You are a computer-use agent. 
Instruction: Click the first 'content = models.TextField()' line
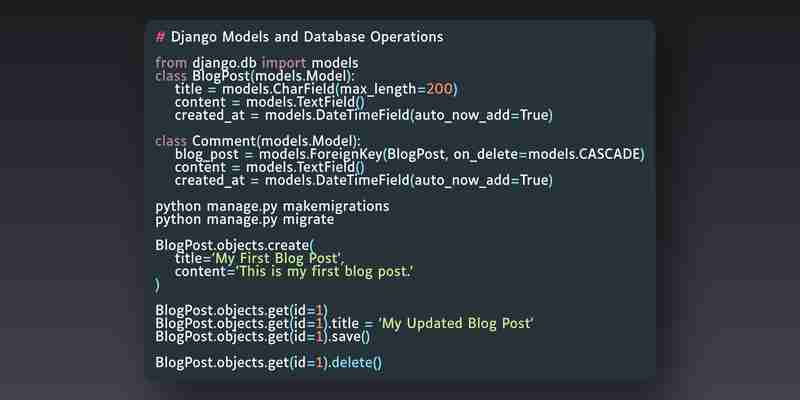tap(269, 102)
